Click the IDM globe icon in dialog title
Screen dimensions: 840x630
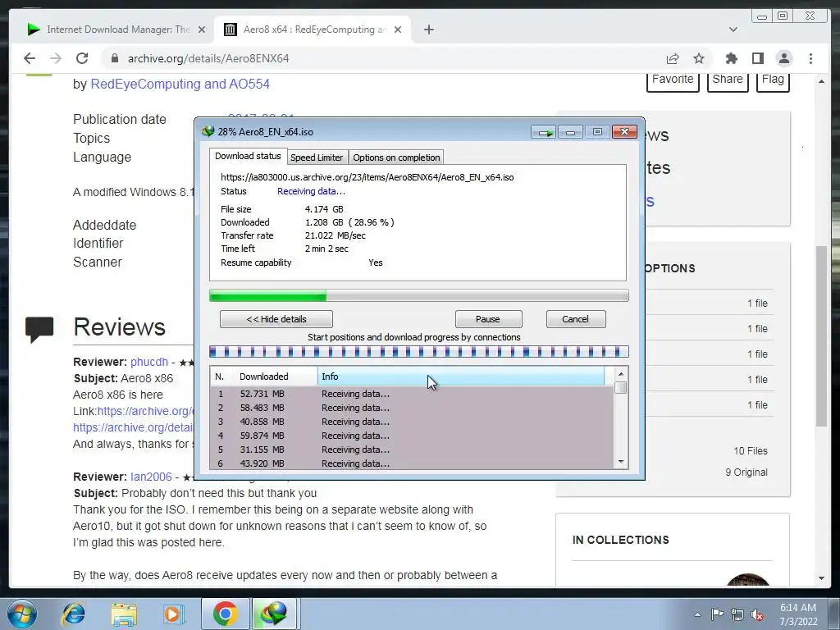208,131
